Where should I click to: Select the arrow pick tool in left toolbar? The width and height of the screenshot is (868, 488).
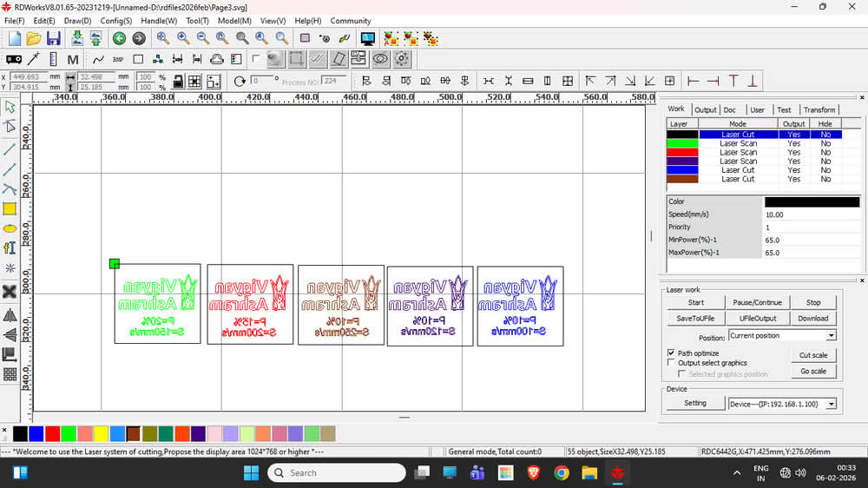tap(10, 107)
